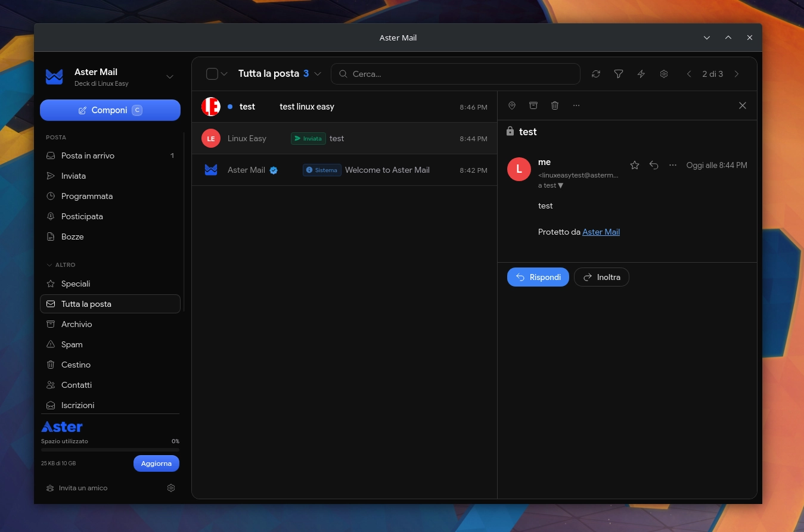Open Contatti in the sidebar
The image size is (804, 532).
click(x=110, y=385)
